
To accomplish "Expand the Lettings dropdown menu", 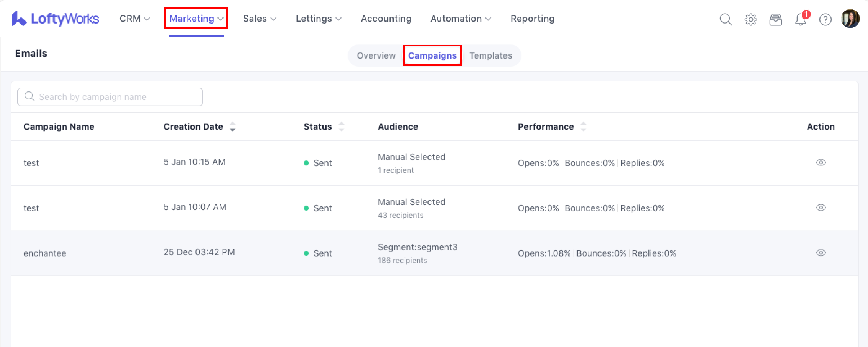I will 318,19.
